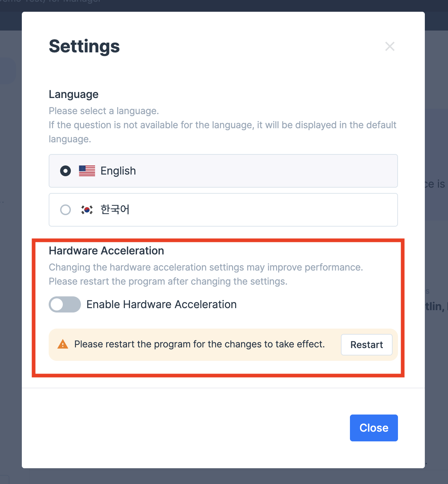Viewport: 448px width, 484px height.
Task: Close the Settings dialog with the X icon
Action: pos(390,46)
